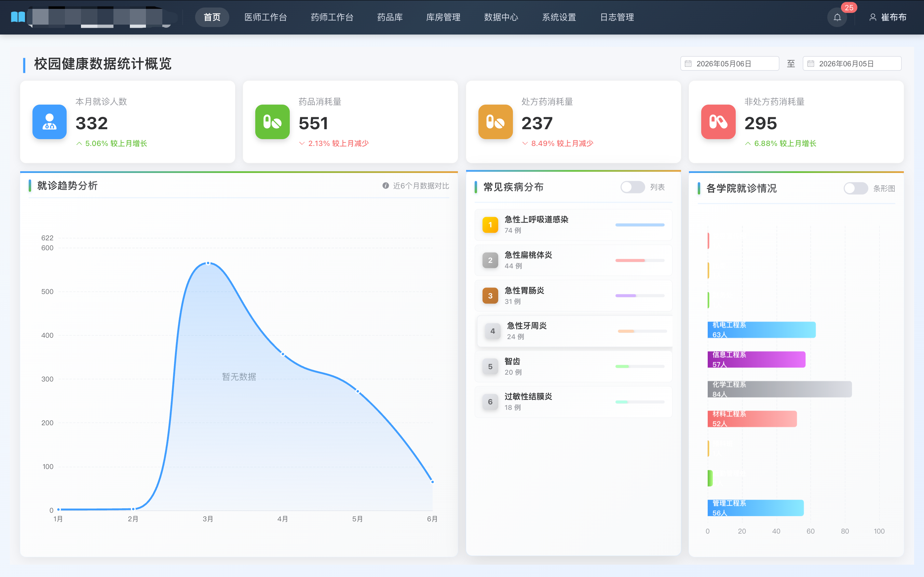This screenshot has height=577, width=924.
Task: Click the 材料工程系 52人 bar
Action: tap(752, 419)
